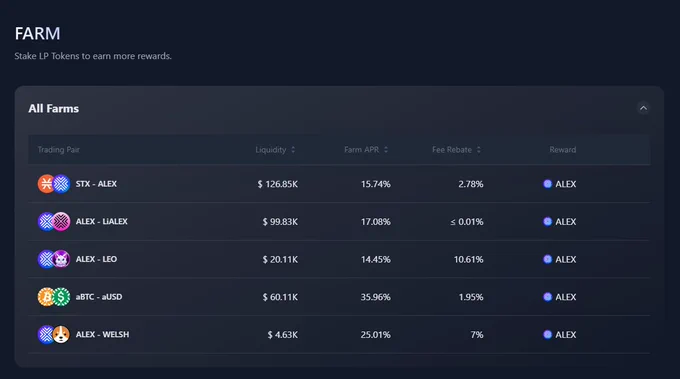Select the 17.08% Farm APR value
The height and width of the screenshot is (379, 680).
376,222
